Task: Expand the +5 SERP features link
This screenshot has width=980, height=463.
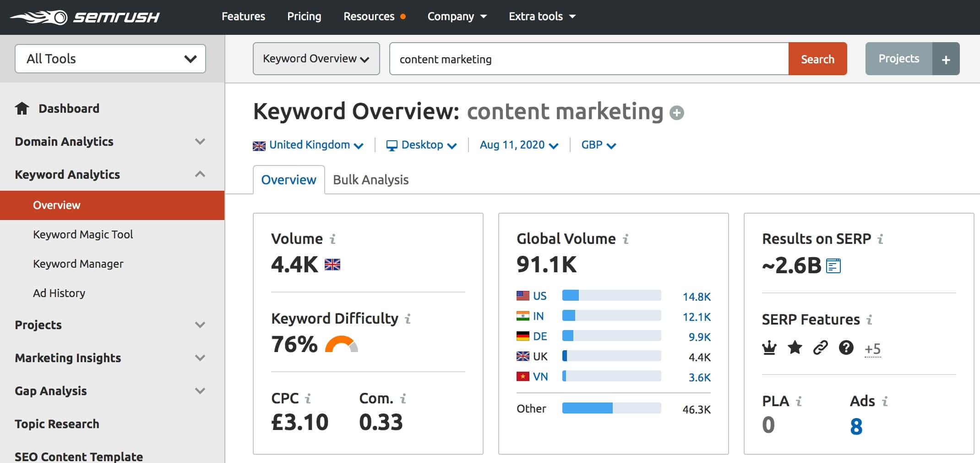Action: pos(873,349)
